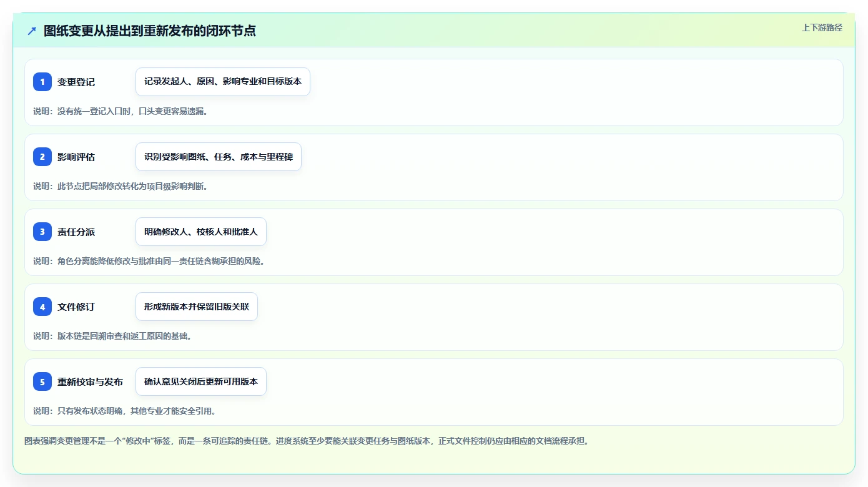The height and width of the screenshot is (487, 868).
Task: Click the step 3 number badge
Action: tap(42, 232)
